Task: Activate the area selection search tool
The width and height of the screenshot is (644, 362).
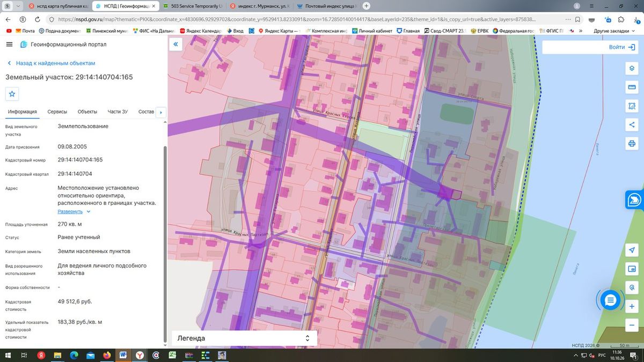Action: 632,106
